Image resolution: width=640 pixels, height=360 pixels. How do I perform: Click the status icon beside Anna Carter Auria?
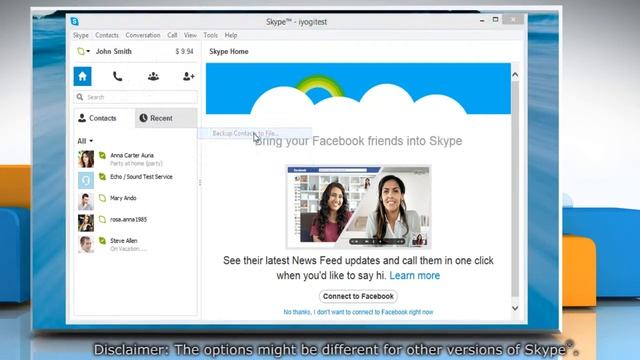point(102,155)
